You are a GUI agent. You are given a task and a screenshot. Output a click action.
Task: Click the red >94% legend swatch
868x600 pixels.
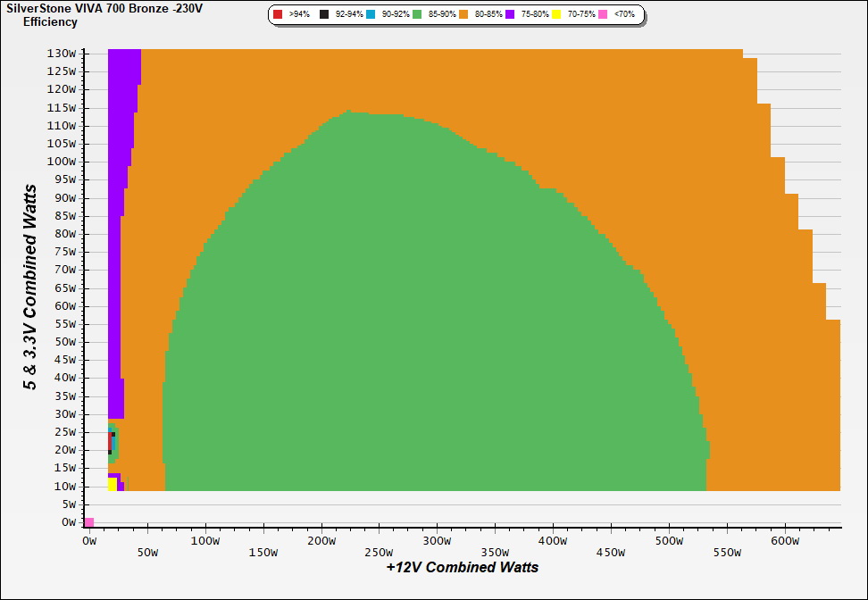(278, 15)
